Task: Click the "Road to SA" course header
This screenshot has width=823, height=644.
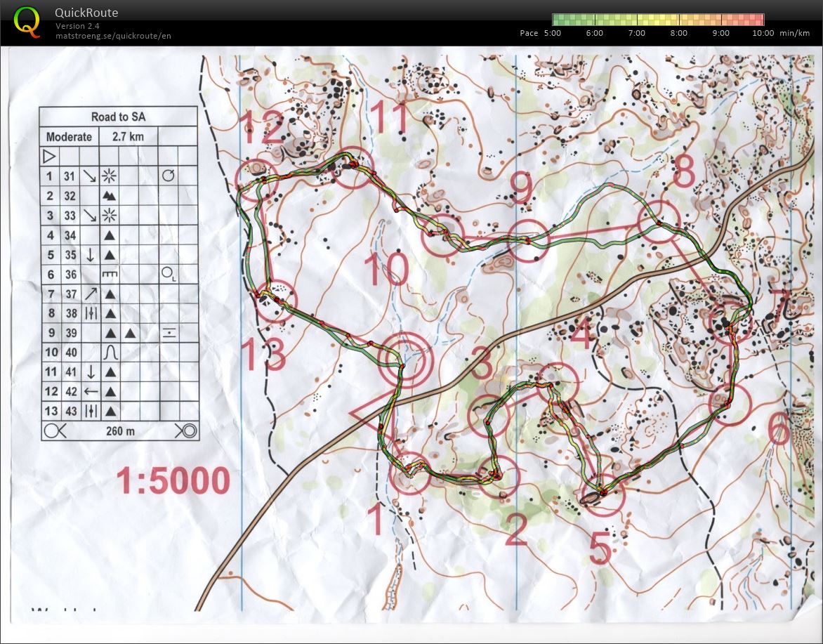Action: point(118,117)
